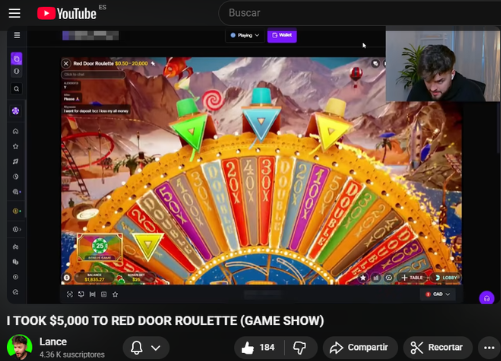
Task: Click '4.36 K suscriptores' text
Action: 72,354
